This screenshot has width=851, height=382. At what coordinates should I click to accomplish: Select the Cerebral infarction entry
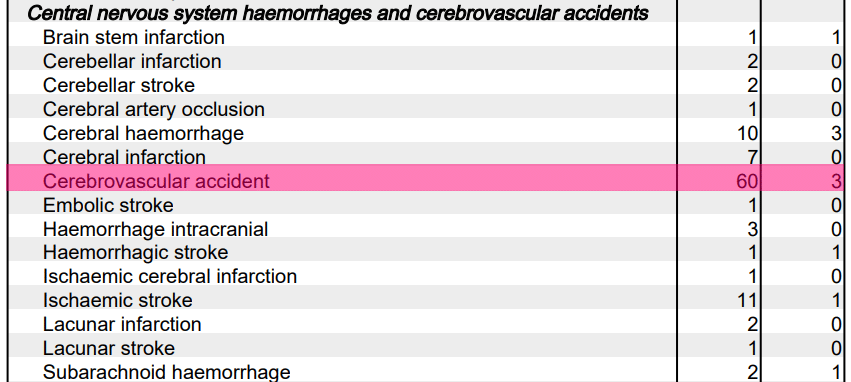[124, 156]
